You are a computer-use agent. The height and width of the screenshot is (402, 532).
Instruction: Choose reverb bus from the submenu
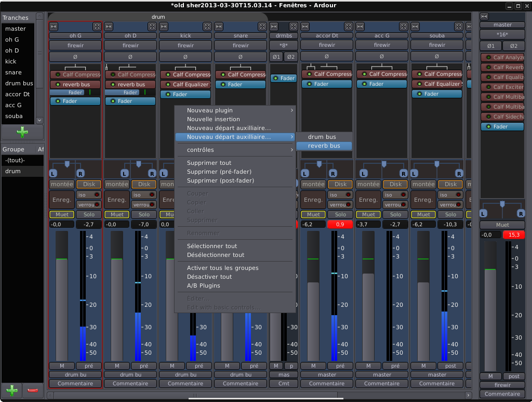pyautogui.click(x=324, y=146)
